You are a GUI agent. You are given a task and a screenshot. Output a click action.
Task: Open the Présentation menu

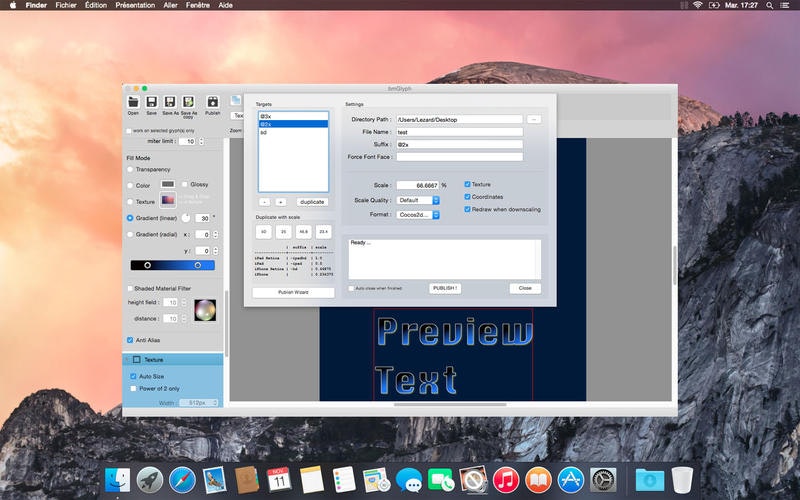(x=135, y=5)
